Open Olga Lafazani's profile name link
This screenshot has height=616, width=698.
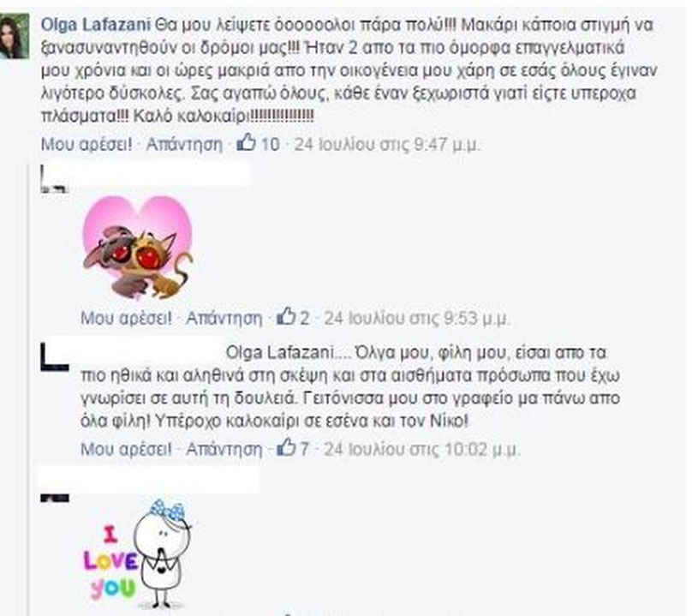(x=96, y=25)
